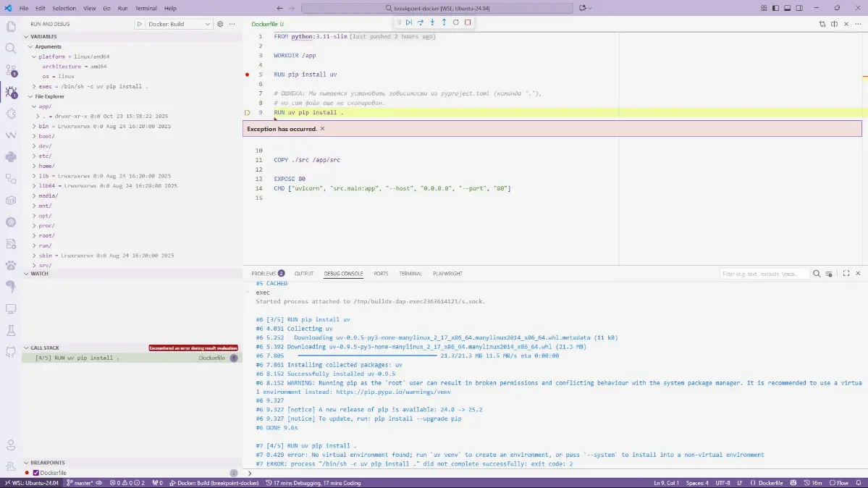Open debug console filter options icon
Viewport: 868px width, 488px height.
click(829, 274)
